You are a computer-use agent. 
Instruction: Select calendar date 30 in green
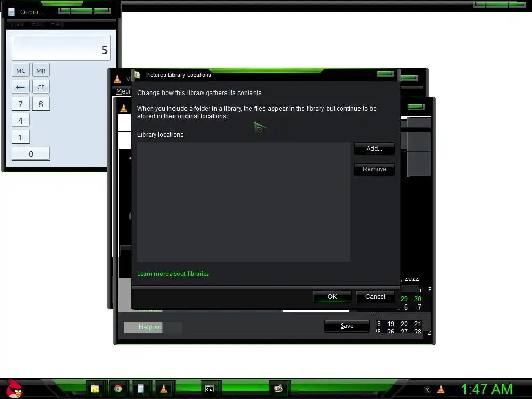pos(418,299)
